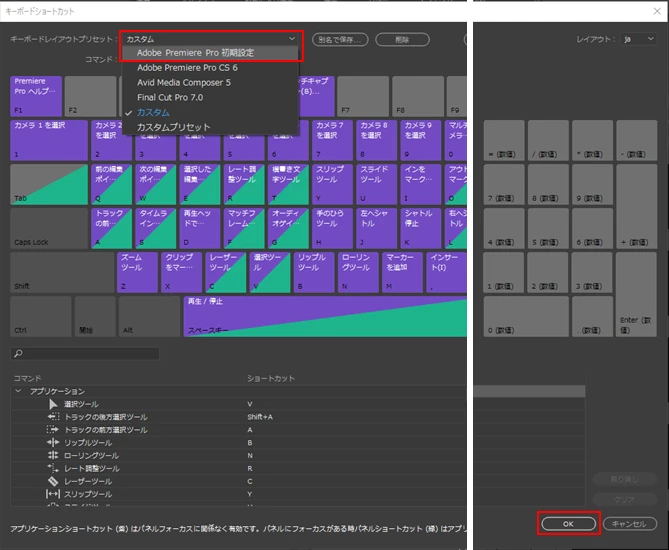Select the numpad + (数値) key
Image resolution: width=669 pixels, height=550 pixels.
click(636, 207)
